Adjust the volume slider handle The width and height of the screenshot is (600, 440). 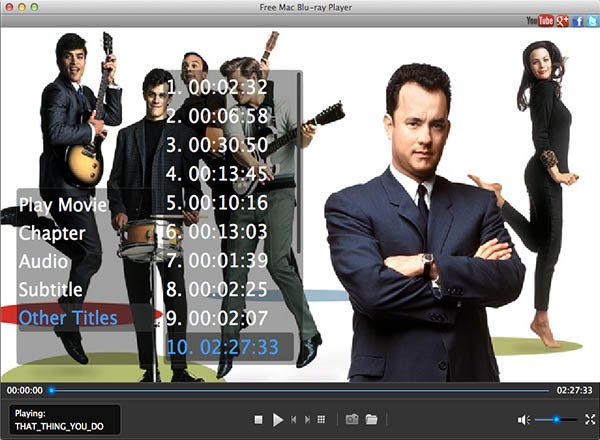556,420
